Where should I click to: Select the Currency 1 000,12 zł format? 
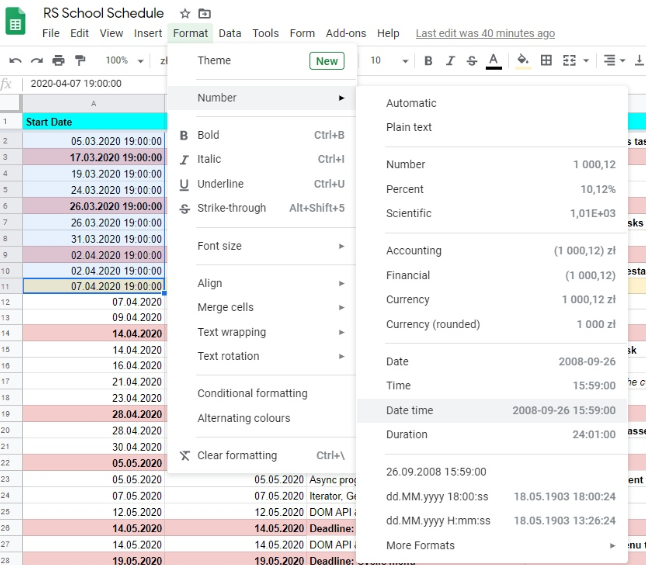492,300
